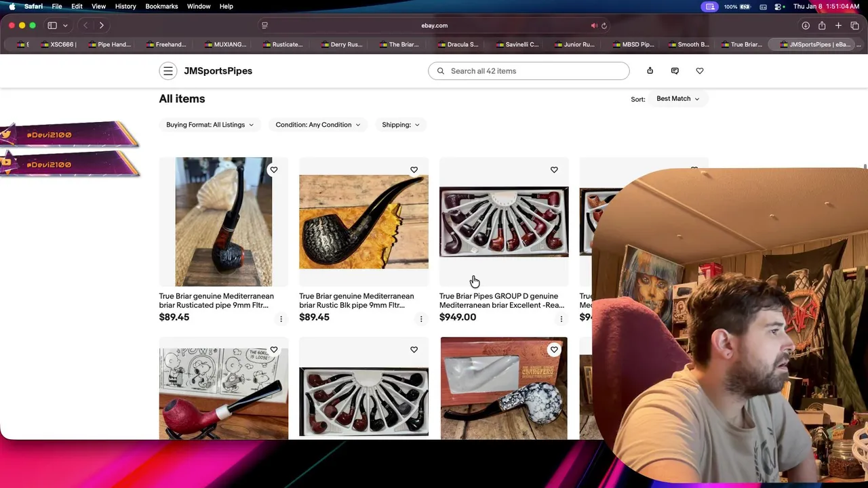Switch to the MBSD Pip... tab
Viewport: 868px width, 488px height.
tap(633, 45)
